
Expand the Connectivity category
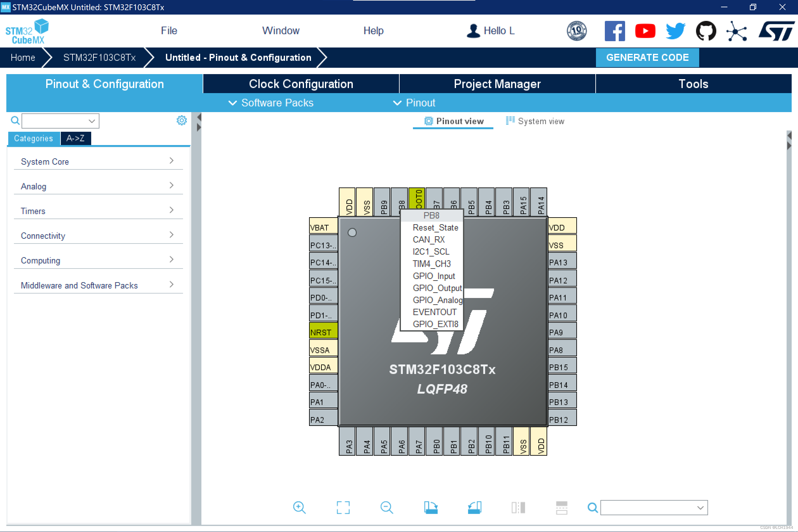pos(98,236)
